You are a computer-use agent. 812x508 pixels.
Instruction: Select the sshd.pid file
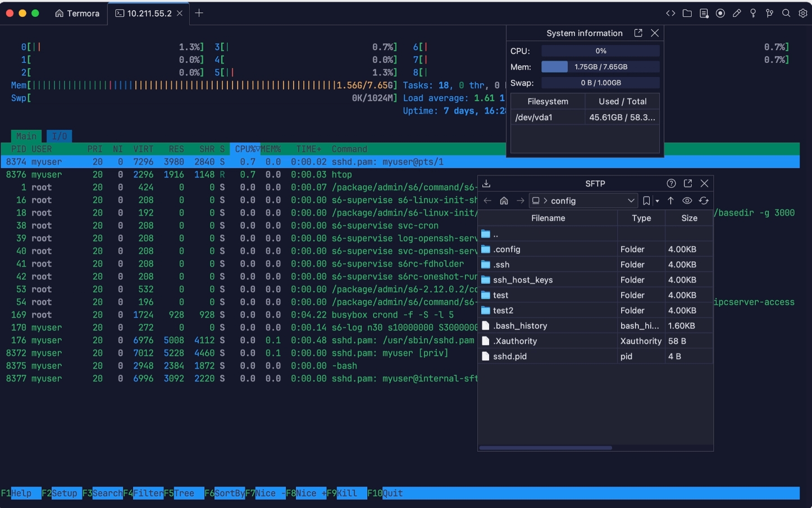click(595, 356)
